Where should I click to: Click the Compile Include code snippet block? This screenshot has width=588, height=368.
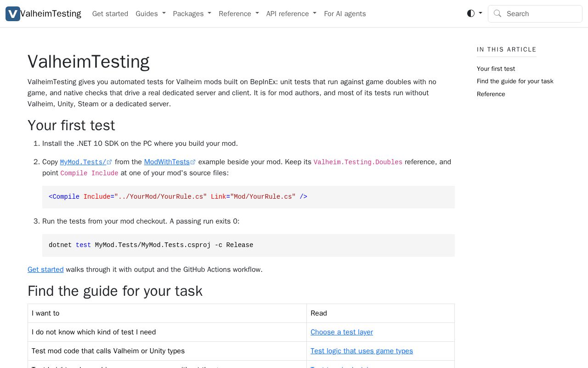pyautogui.click(x=249, y=197)
